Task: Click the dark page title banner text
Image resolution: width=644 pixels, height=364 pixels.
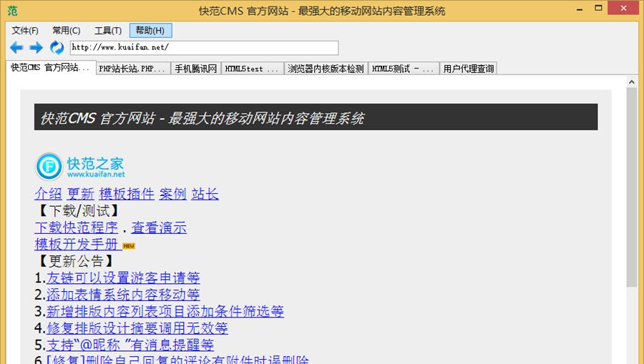Action: (202, 118)
